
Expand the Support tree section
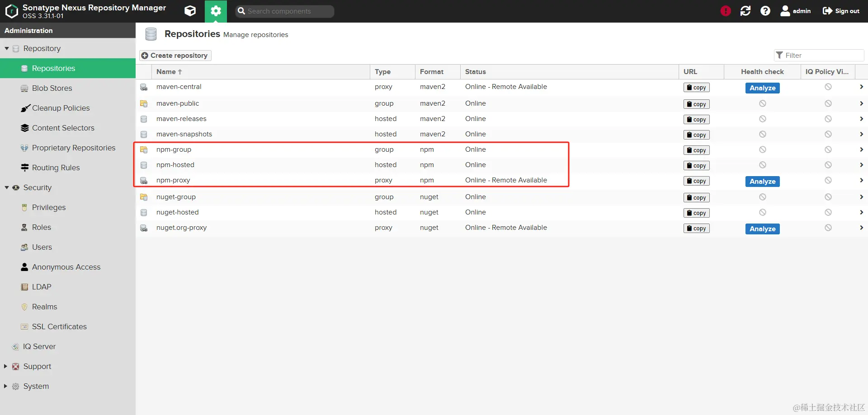[5, 366]
